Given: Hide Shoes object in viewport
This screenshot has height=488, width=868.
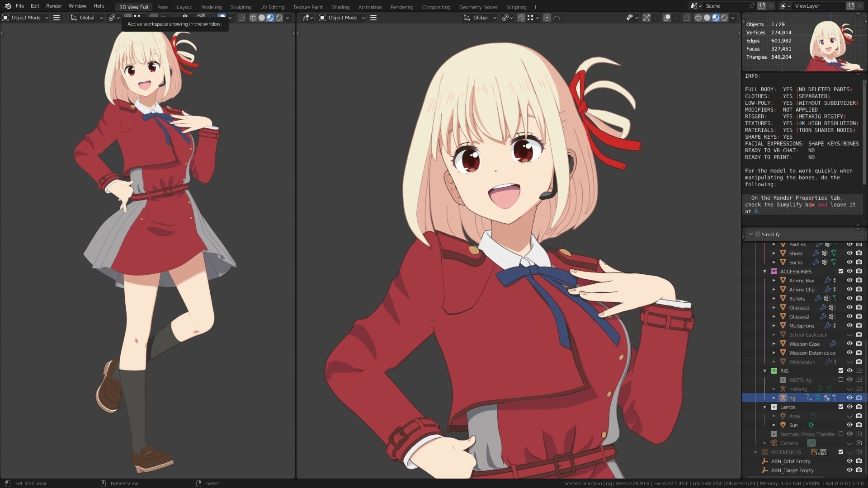Looking at the screenshot, I should pyautogui.click(x=849, y=253).
